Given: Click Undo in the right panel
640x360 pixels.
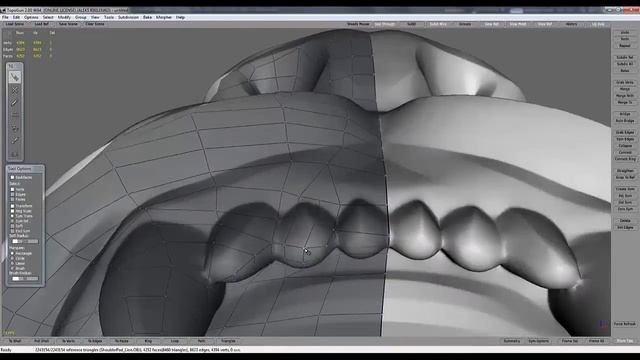Looking at the screenshot, I should click(x=625, y=32).
